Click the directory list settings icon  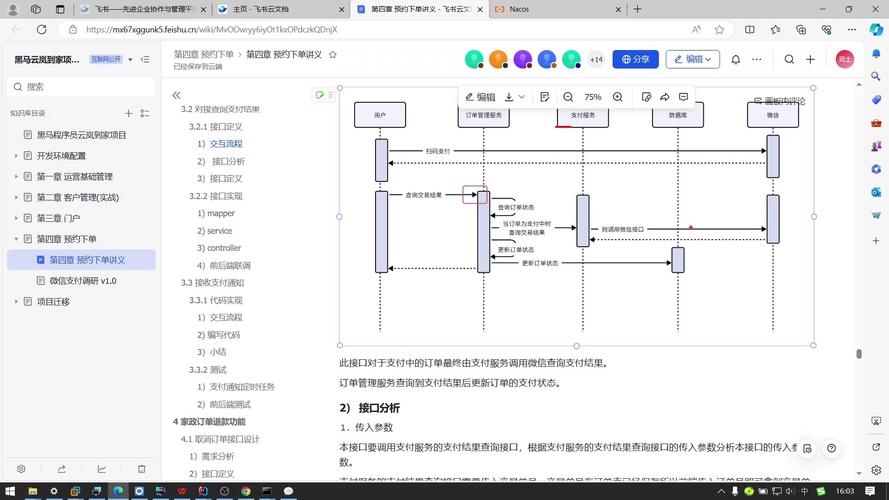(x=145, y=113)
